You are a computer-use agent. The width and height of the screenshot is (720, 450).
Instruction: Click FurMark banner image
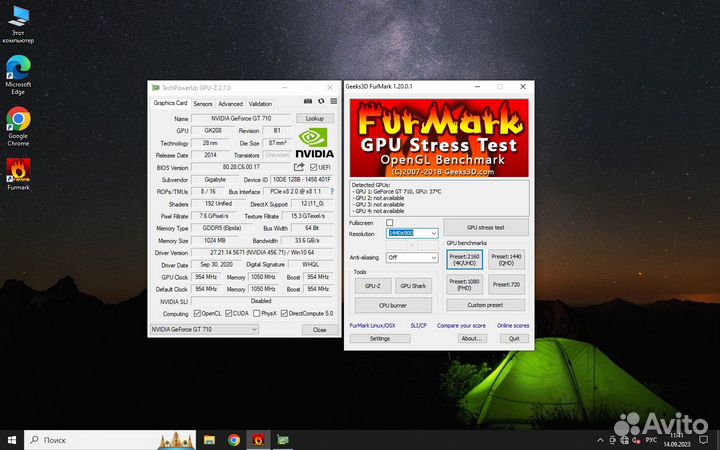439,138
